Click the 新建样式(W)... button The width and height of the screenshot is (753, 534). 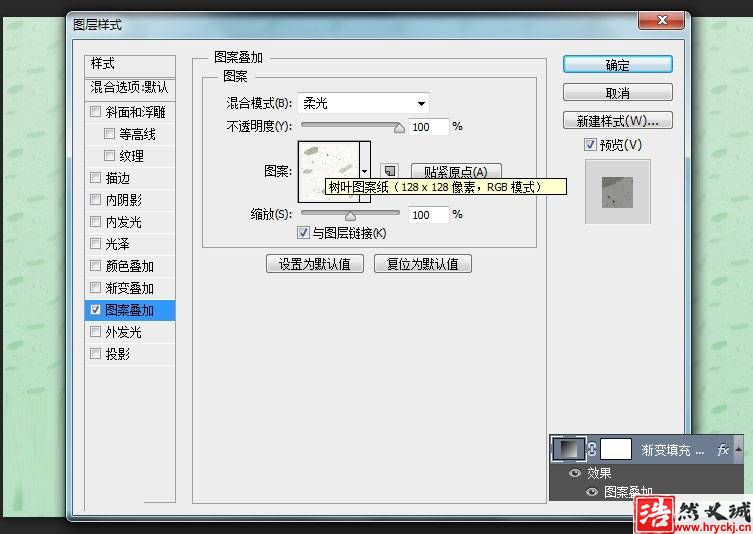pos(618,121)
